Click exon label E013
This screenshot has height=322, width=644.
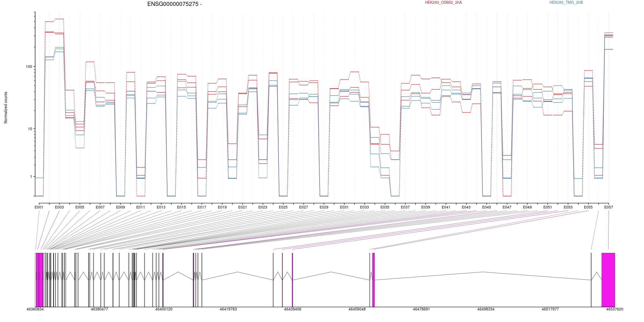tap(161, 207)
